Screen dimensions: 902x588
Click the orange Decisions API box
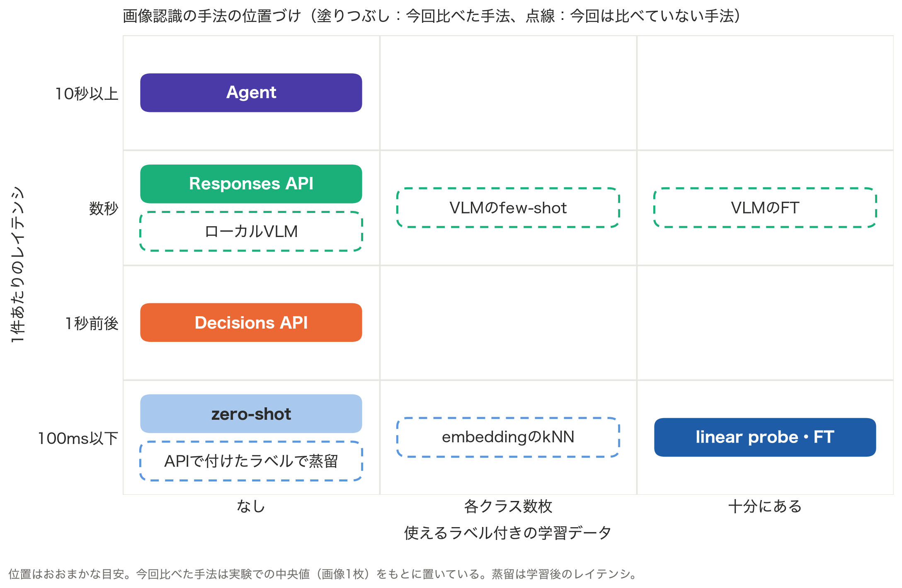click(251, 322)
